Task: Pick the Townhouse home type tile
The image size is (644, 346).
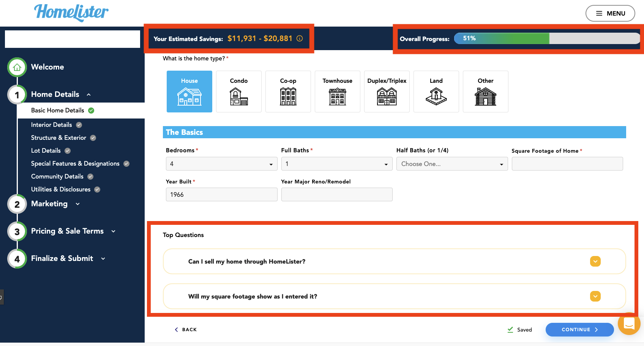Action: (337, 92)
